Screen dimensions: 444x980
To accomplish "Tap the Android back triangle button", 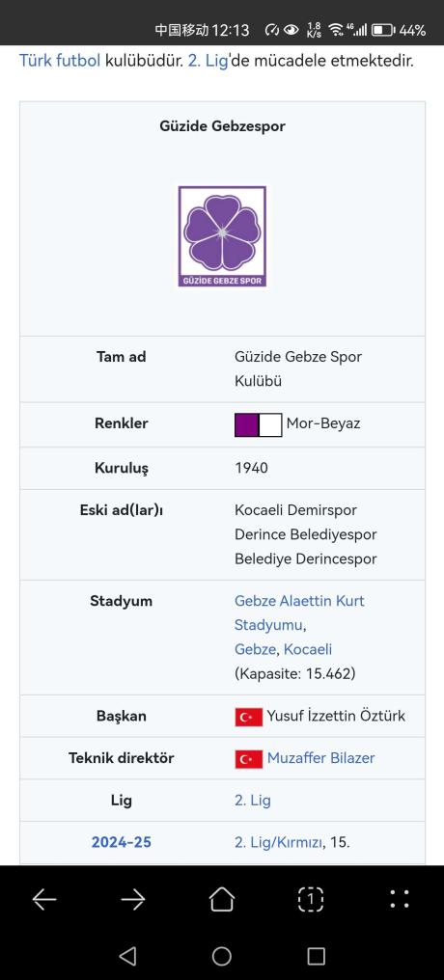I will click(127, 956).
